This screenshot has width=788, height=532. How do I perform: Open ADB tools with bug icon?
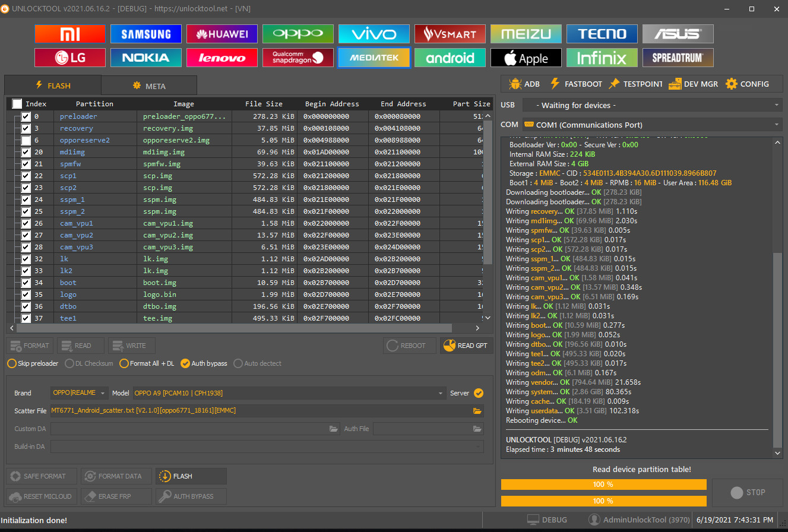pos(524,84)
